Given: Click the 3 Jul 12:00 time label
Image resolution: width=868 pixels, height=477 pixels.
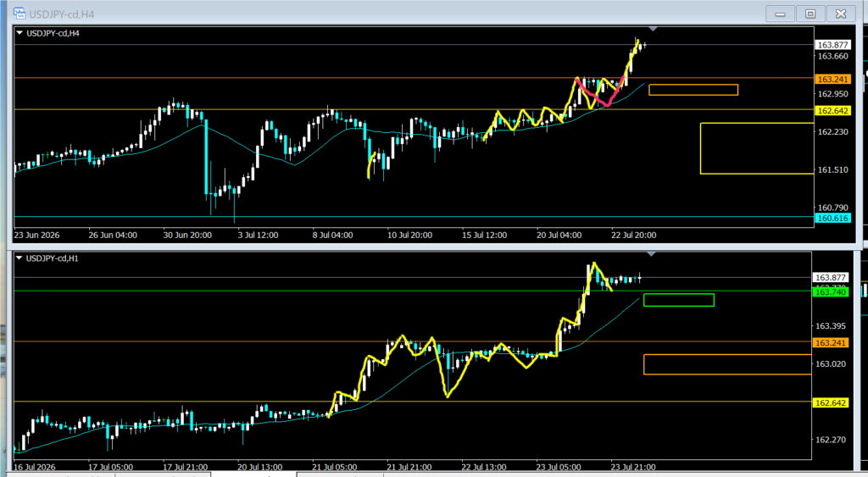Looking at the screenshot, I should pyautogui.click(x=258, y=236).
